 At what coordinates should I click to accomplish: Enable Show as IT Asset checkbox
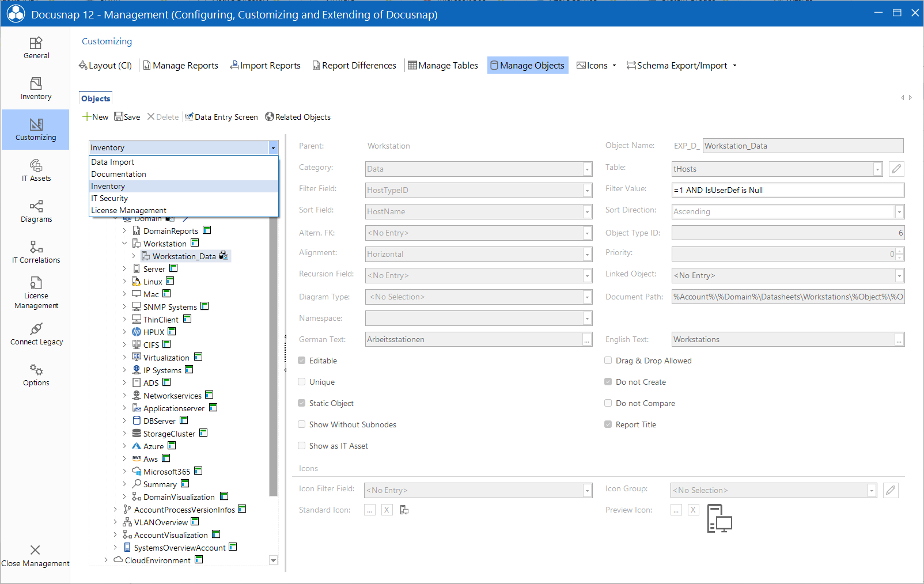(302, 446)
